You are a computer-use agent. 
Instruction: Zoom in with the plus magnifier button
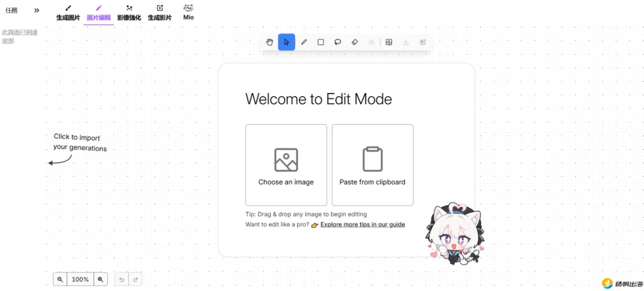[x=100, y=279]
